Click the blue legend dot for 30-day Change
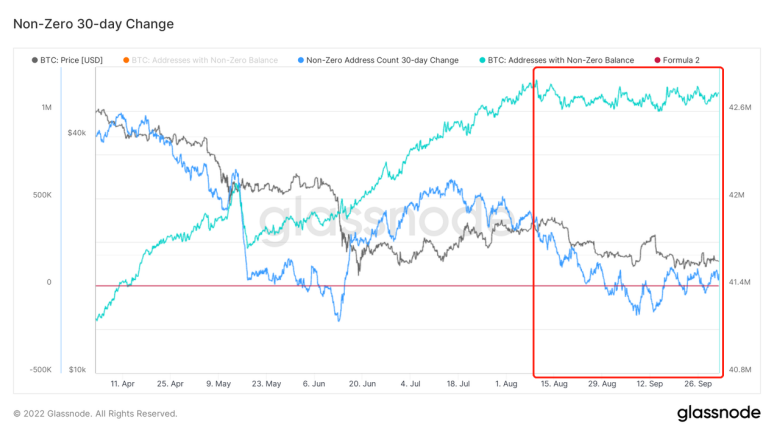The image size is (770, 427). pos(301,60)
